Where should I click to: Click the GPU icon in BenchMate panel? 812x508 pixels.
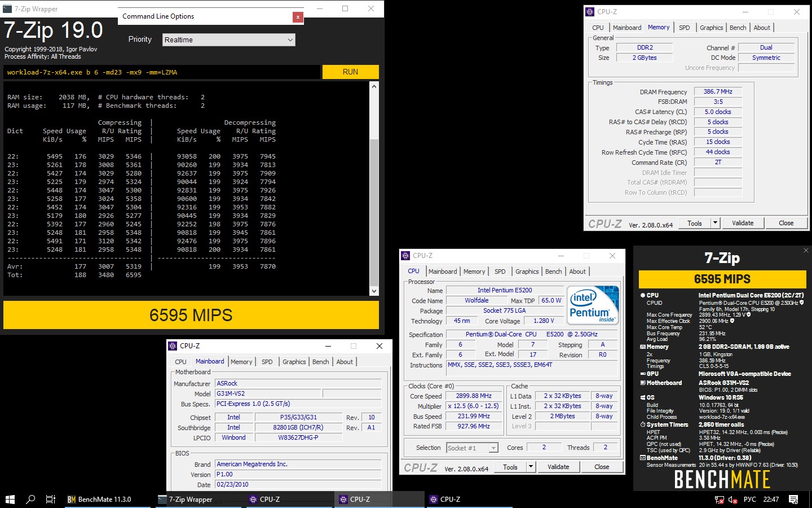pos(642,374)
